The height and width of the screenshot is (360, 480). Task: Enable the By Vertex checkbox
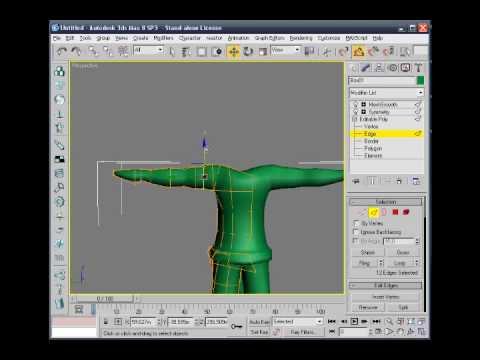pyautogui.click(x=356, y=223)
